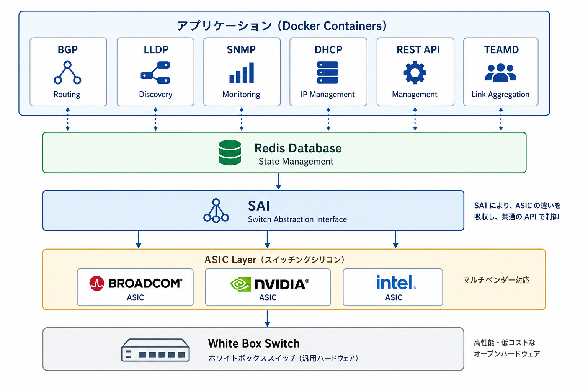This screenshot has width=588, height=392.
Task: Click the DHCP server stack icon
Action: tap(328, 72)
